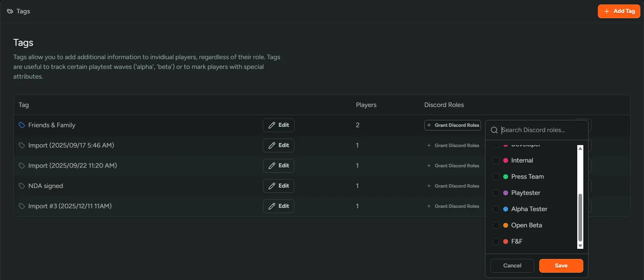
Task: Click the magnifier icon in Discord roles search
Action: pos(494,130)
